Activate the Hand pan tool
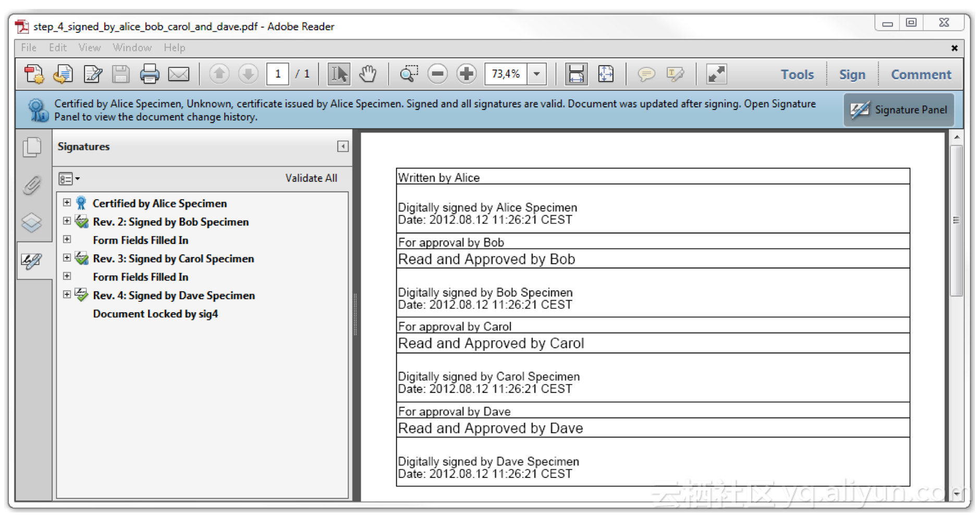980x515 pixels. (x=368, y=74)
